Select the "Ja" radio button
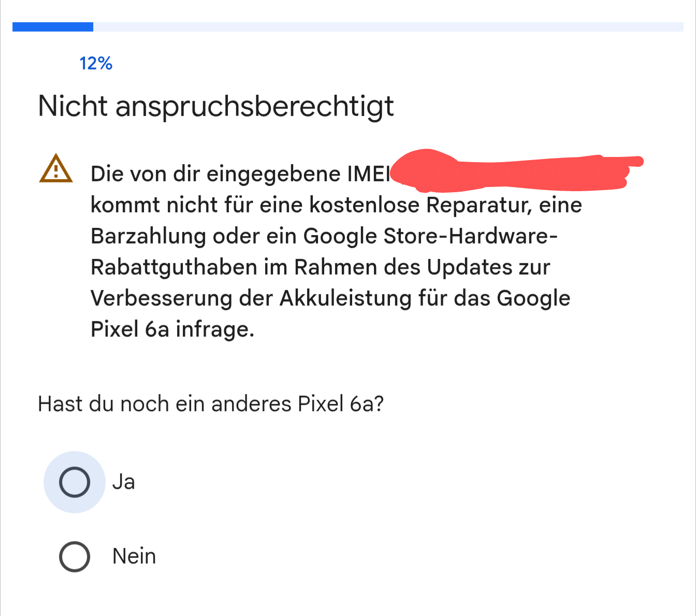Image resolution: width=696 pixels, height=616 pixels. click(x=75, y=482)
